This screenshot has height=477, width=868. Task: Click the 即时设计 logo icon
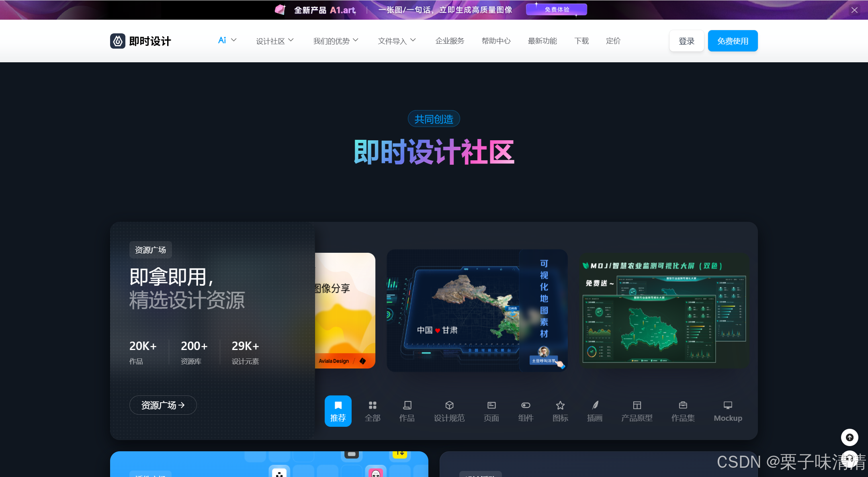coord(118,41)
